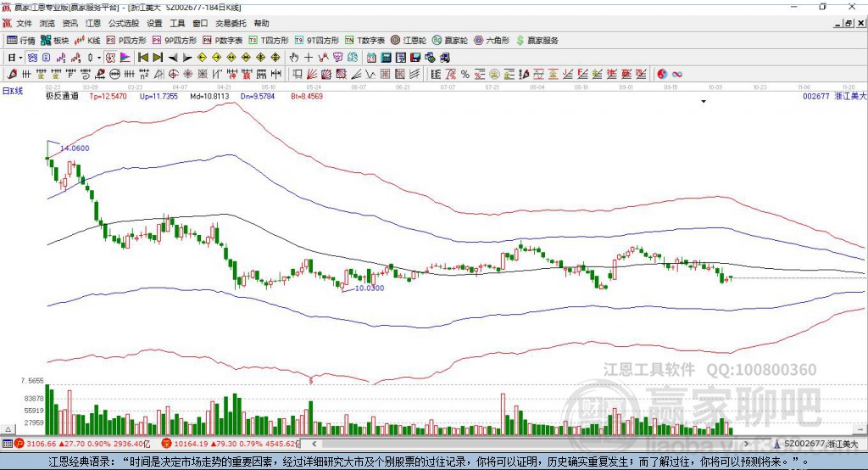Screen dimensions: 868x470
Task: Click the yin-yang circle icon
Action: (662, 75)
